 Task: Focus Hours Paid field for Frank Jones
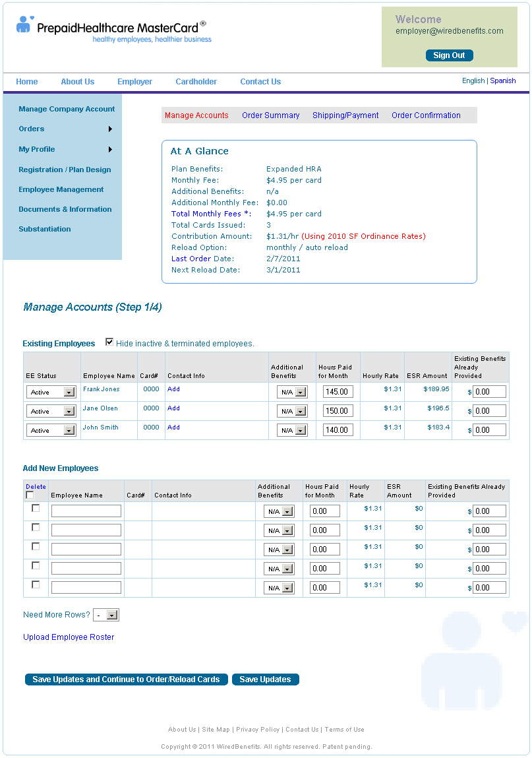tap(337, 392)
